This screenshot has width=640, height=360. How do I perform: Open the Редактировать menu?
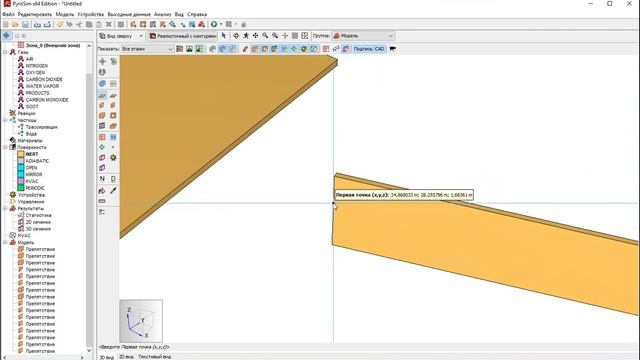(35, 14)
